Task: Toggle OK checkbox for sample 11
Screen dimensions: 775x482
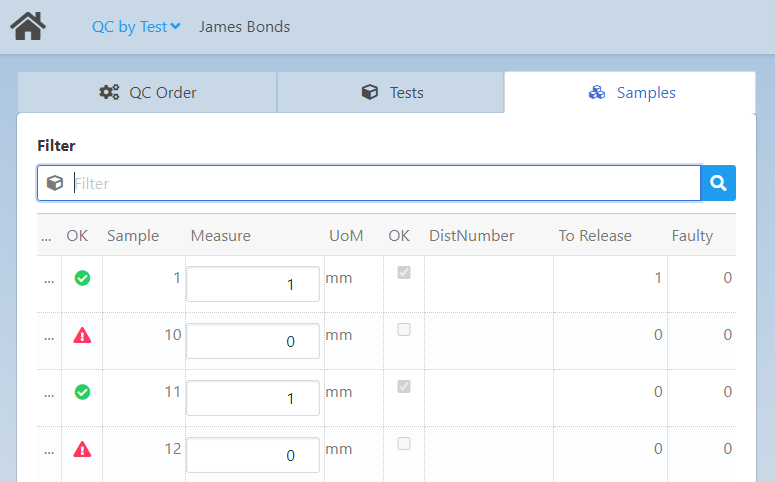Action: point(404,387)
